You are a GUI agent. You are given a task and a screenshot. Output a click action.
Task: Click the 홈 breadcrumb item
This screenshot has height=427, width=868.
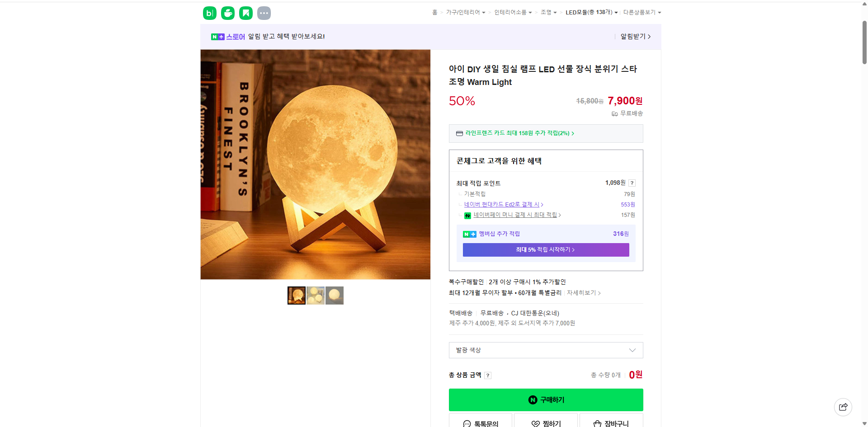(x=434, y=12)
